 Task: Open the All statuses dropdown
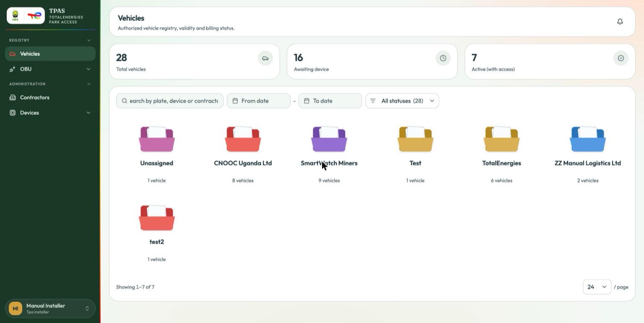tap(402, 101)
